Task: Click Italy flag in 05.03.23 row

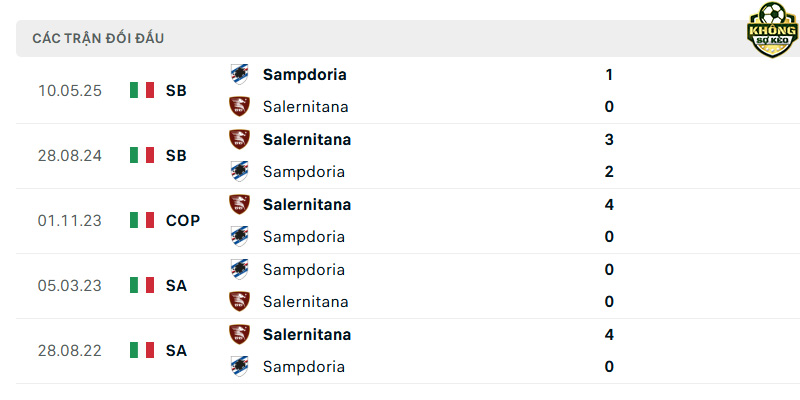Action: 142,285
